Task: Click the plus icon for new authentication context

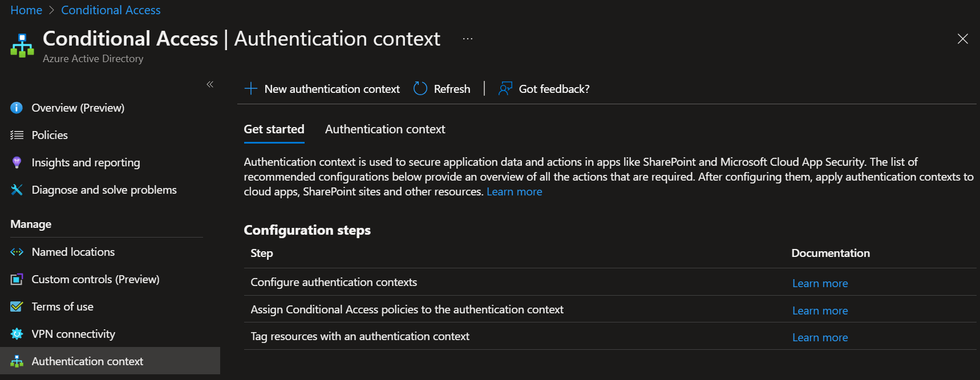Action: 251,88
